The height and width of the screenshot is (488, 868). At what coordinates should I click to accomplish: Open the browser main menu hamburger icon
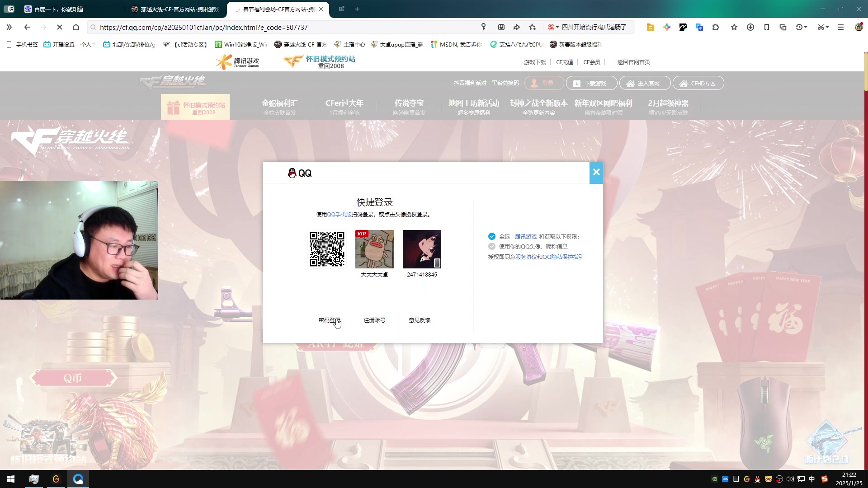pyautogui.click(x=841, y=27)
